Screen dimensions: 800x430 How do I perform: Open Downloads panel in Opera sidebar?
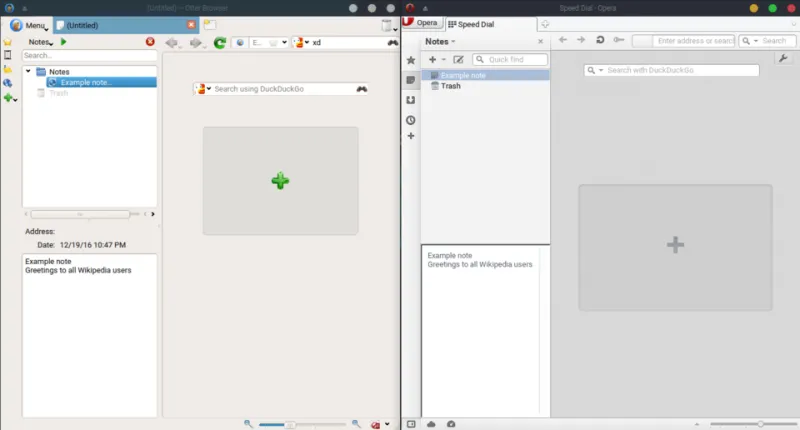click(411, 100)
